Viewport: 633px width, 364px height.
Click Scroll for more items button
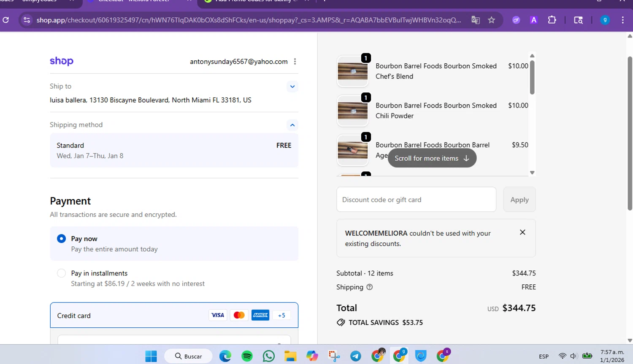pos(432,158)
